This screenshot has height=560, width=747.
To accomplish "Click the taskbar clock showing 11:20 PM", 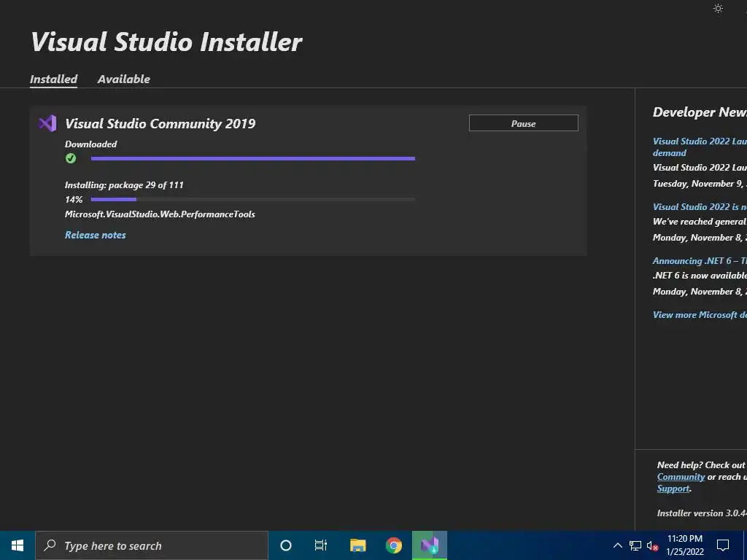I will (x=684, y=545).
